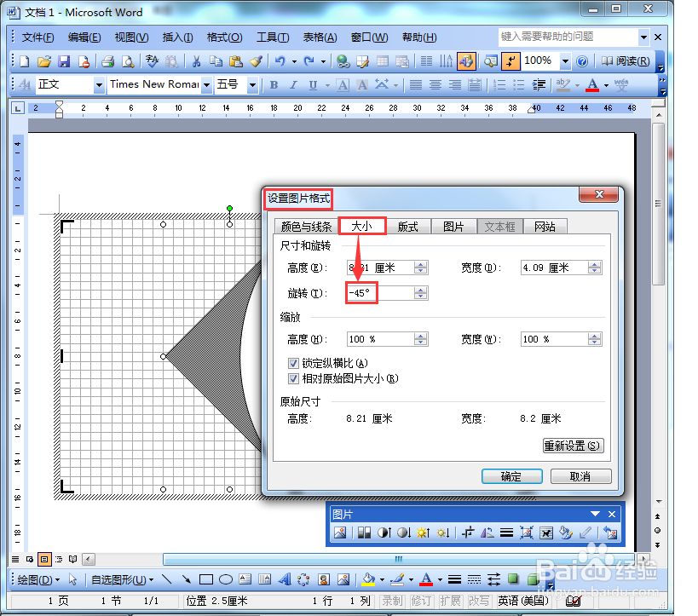This screenshot has width=698, height=616.
Task: Toggle 锁定纵横比 checkbox
Action: [x=293, y=364]
